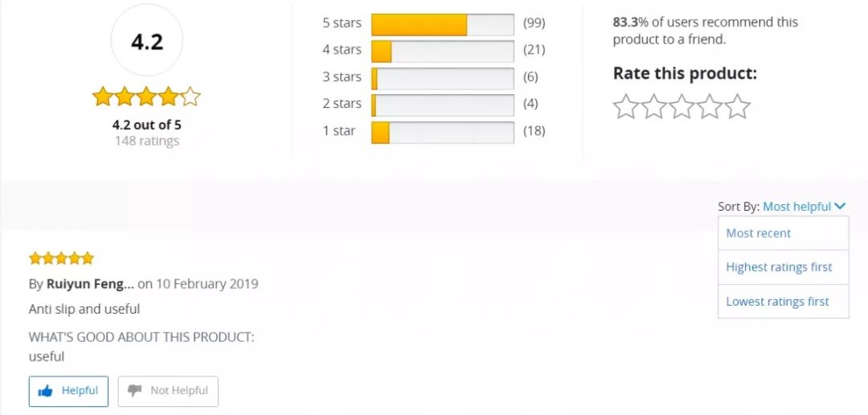
Task: Click the thumbs-down icon on Not Helpful
Action: [x=134, y=391]
